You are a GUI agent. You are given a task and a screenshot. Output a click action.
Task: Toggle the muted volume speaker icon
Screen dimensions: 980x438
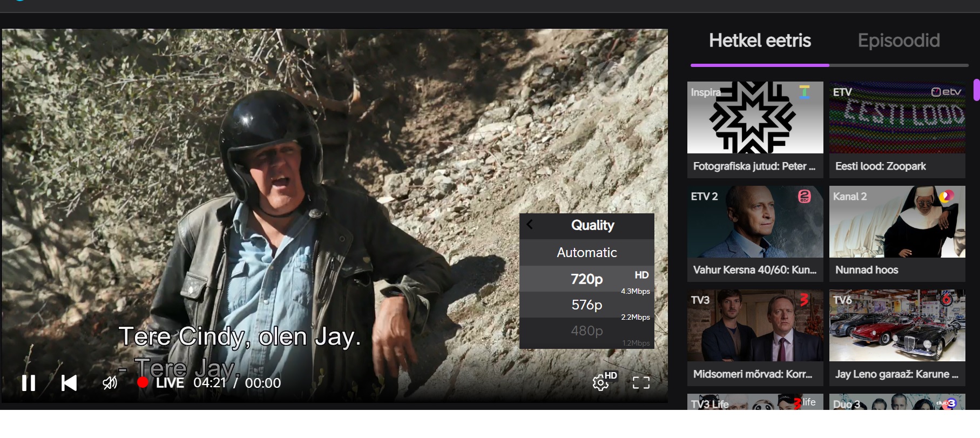tap(110, 383)
